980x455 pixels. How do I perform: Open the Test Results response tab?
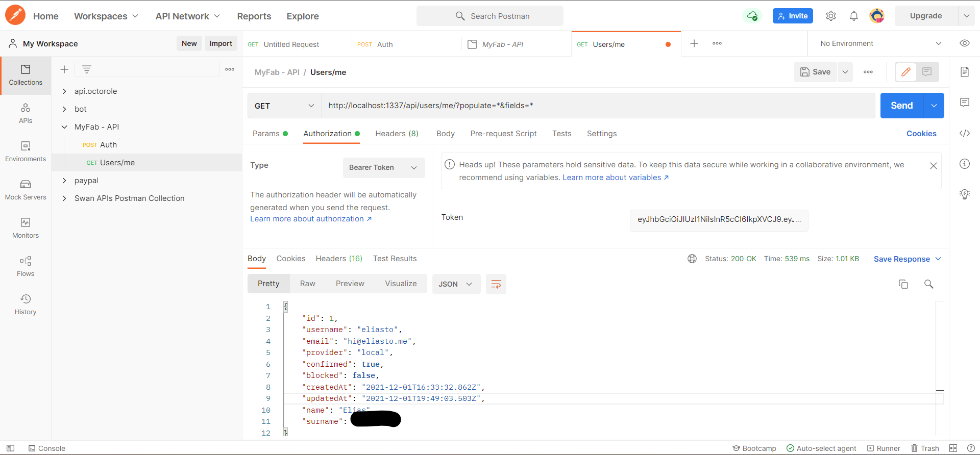[x=395, y=259]
